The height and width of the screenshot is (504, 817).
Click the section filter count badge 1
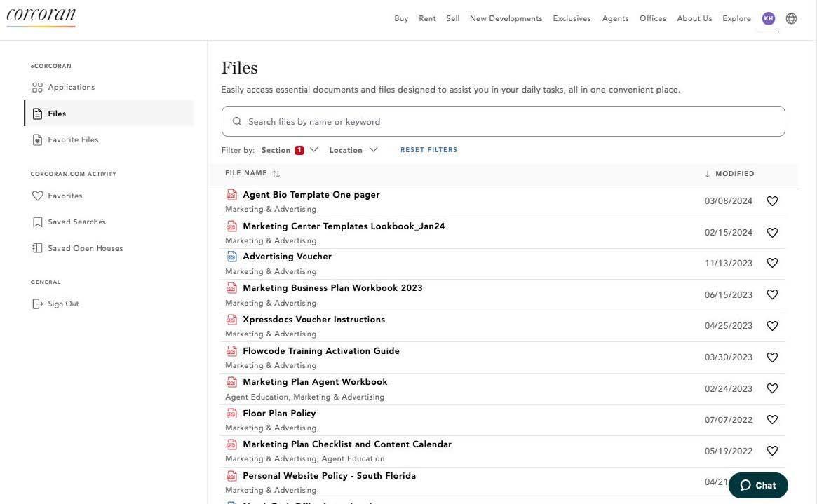299,150
